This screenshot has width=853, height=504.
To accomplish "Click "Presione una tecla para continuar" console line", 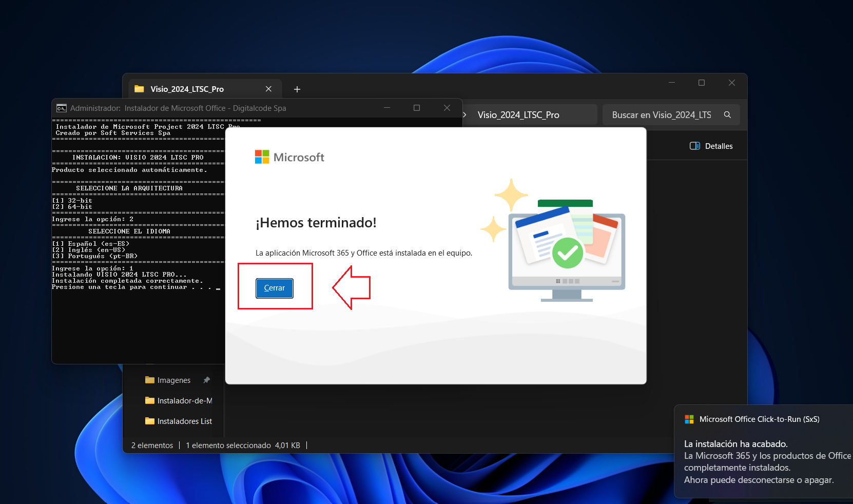I will tap(131, 287).
